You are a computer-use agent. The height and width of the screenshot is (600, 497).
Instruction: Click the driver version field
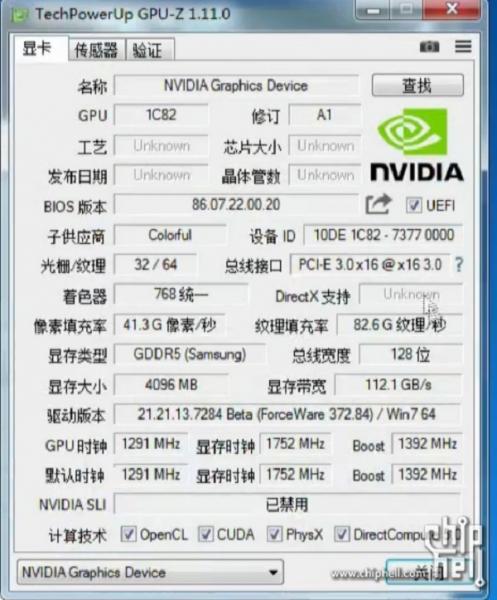tap(287, 414)
